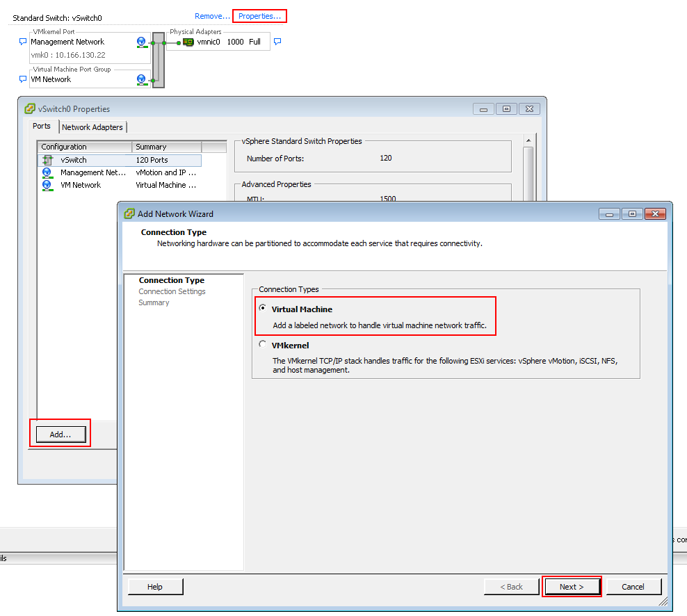The height and width of the screenshot is (616, 687).
Task: Open Help in the wizard
Action: click(155, 587)
